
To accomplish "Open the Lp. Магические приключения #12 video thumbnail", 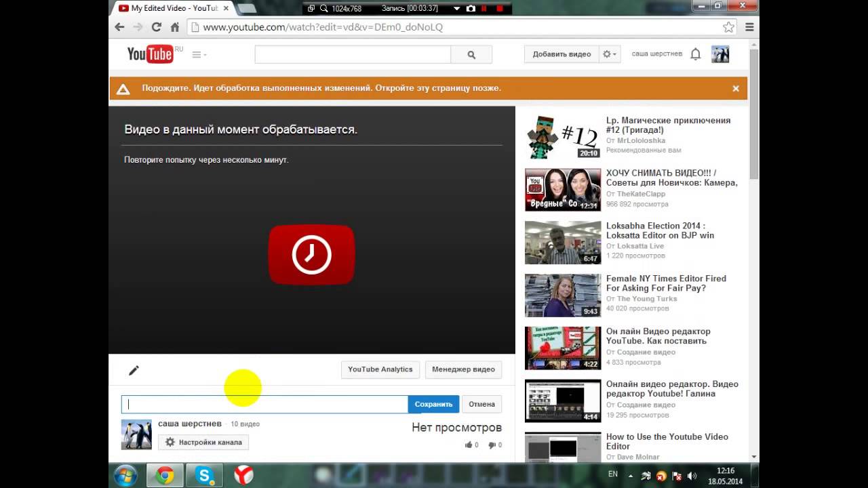I will (x=563, y=137).
